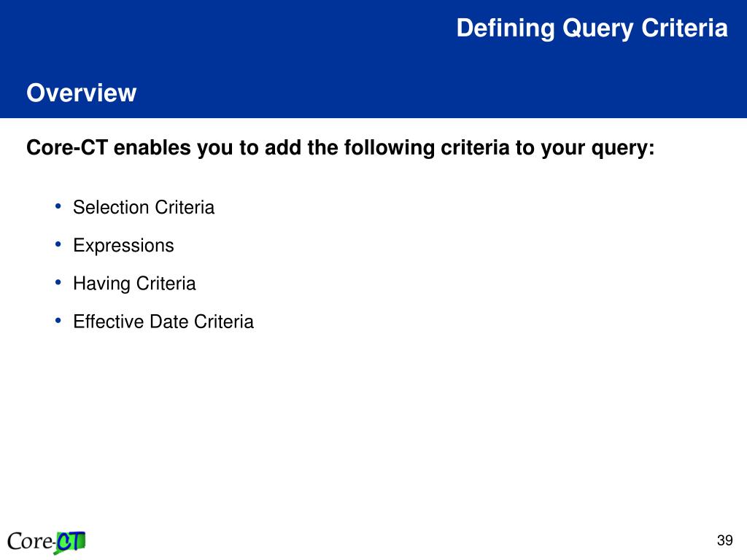Click the word query: ending the heading
Screen dimensions: 747x560
pos(623,149)
